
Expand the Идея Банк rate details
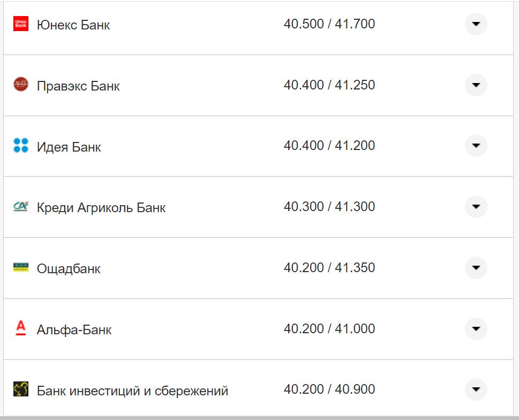pyautogui.click(x=475, y=146)
